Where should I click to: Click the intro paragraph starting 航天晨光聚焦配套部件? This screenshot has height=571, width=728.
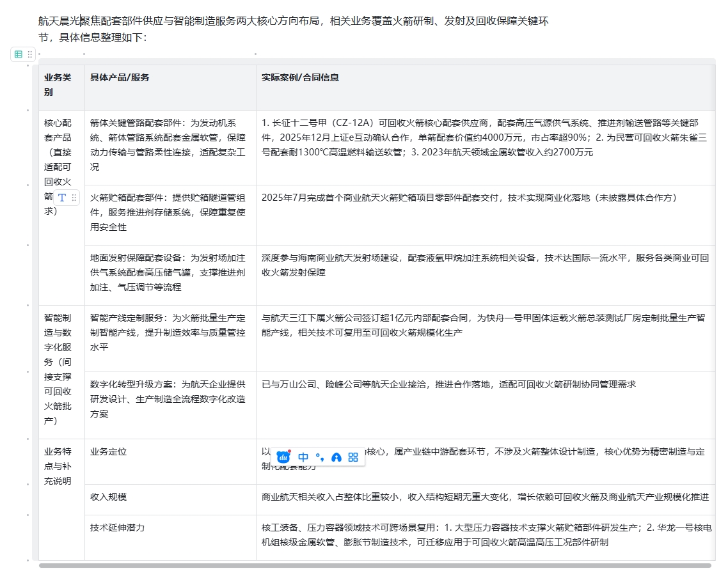click(x=294, y=29)
